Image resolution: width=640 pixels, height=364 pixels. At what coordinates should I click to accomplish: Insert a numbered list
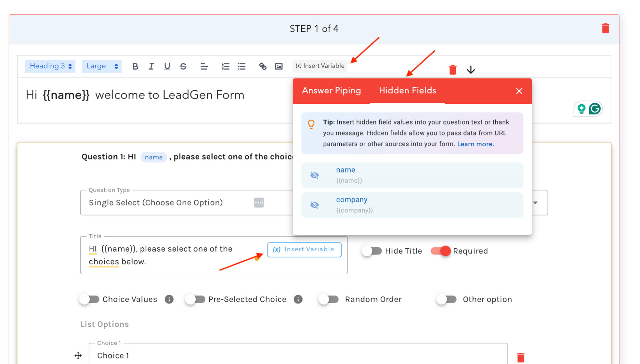[225, 66]
